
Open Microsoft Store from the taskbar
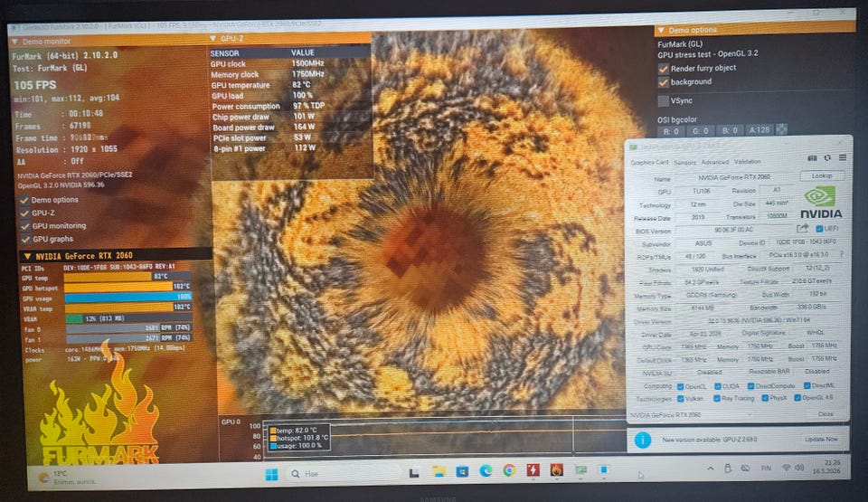462,471
